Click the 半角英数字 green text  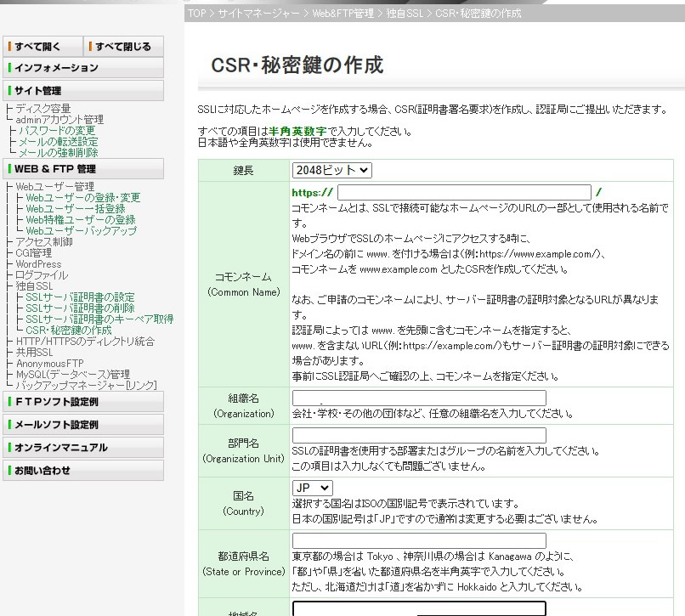point(297,131)
